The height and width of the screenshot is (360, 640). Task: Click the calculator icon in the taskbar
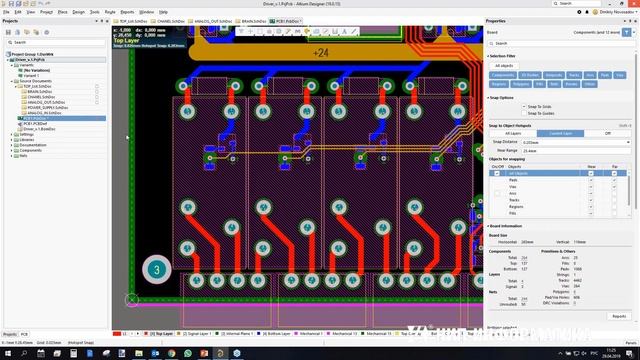click(73, 353)
